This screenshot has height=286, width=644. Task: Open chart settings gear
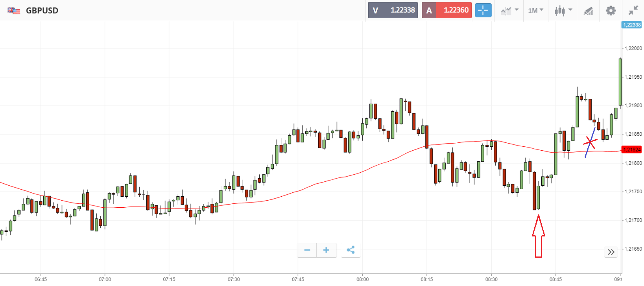click(611, 11)
